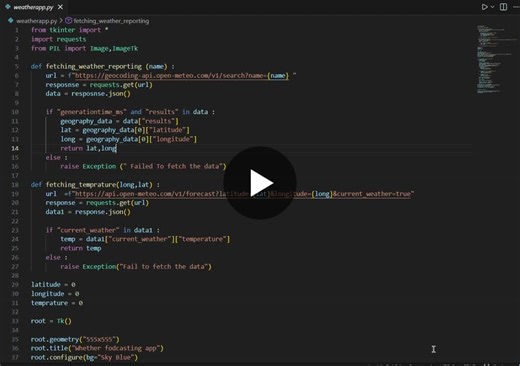Select the weatherapp.py editor tab
The width and height of the screenshot is (520, 366).
click(x=33, y=7)
